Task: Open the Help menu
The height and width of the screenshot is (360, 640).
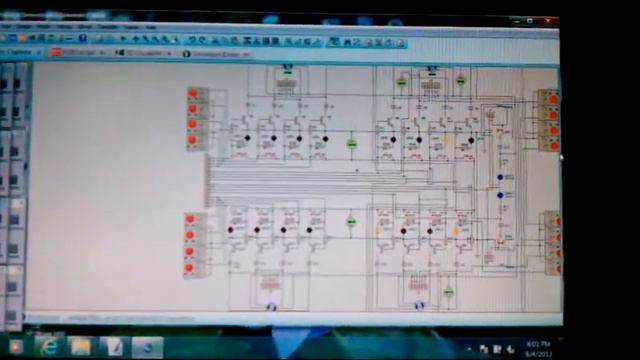Action: [151, 27]
